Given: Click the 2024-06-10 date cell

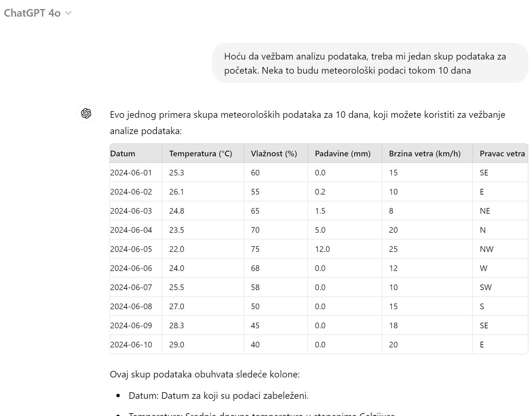Looking at the screenshot, I should click(136, 345).
